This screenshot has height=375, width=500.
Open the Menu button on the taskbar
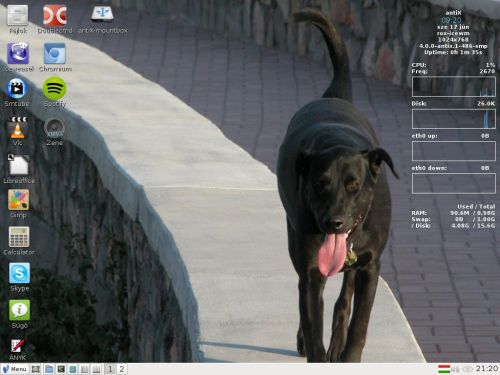tap(14, 369)
